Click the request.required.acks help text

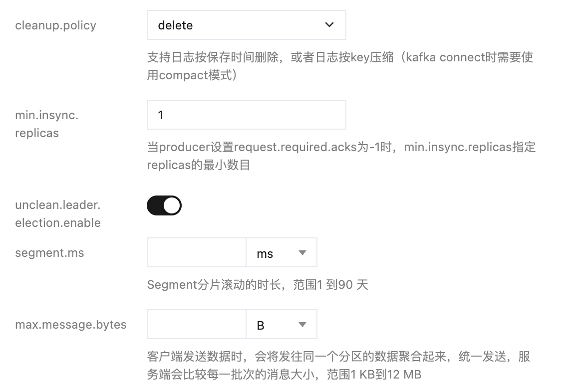click(341, 156)
